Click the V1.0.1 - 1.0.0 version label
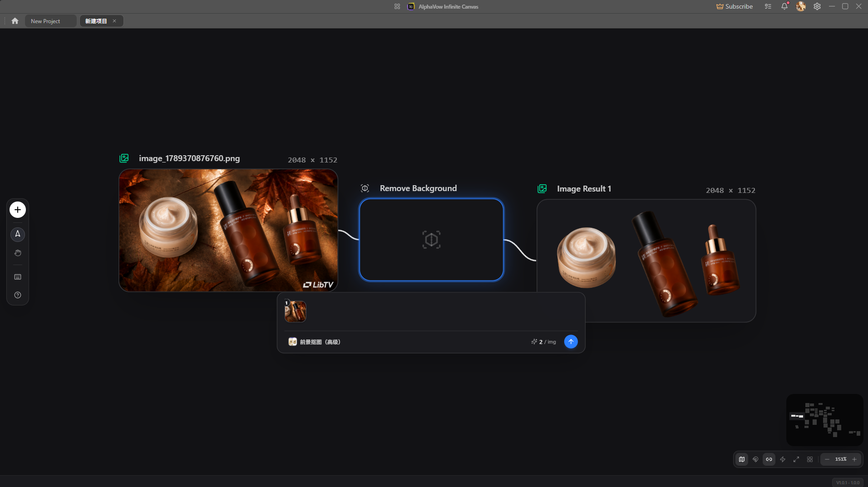 coord(848,482)
